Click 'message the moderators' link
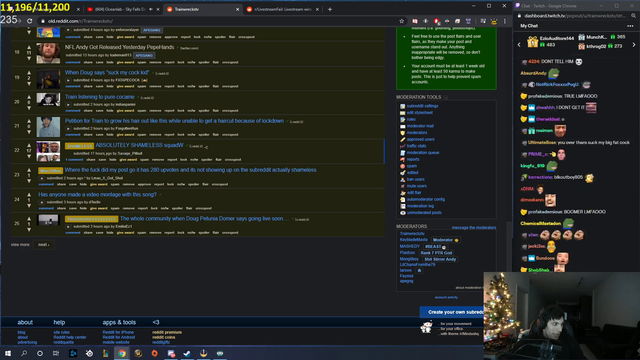The width and height of the screenshot is (640, 360). pyautogui.click(x=474, y=228)
